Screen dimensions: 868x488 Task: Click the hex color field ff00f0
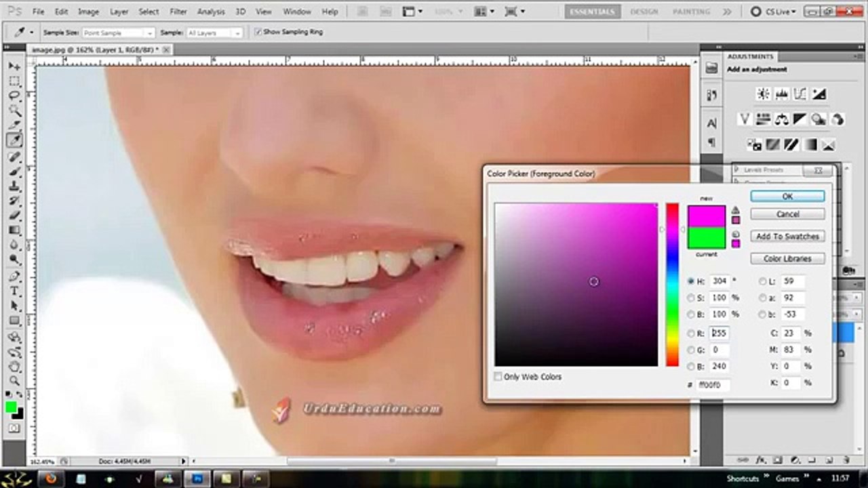tap(713, 385)
